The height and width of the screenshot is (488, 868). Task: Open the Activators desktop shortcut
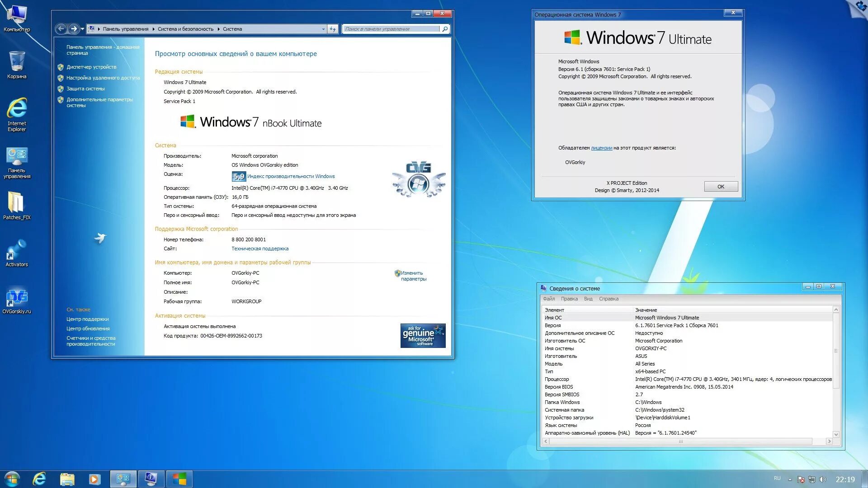pyautogui.click(x=17, y=253)
